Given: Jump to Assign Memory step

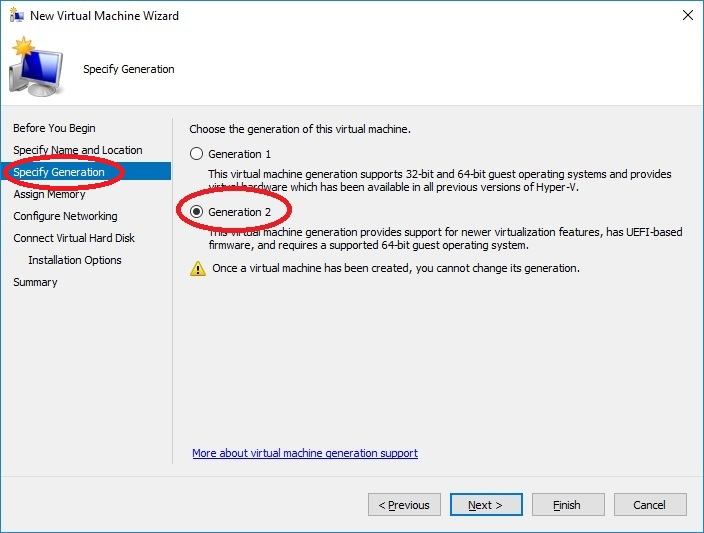Looking at the screenshot, I should (49, 194).
